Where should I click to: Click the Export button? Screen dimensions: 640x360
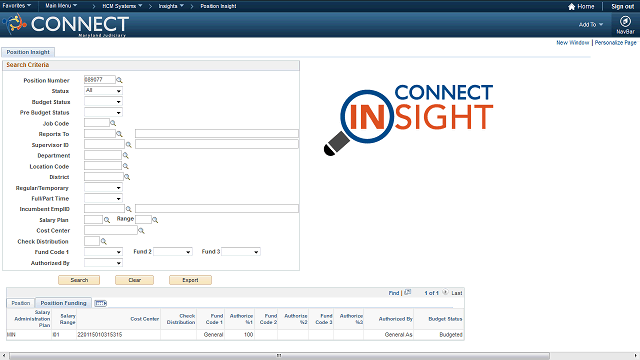pos(190,280)
